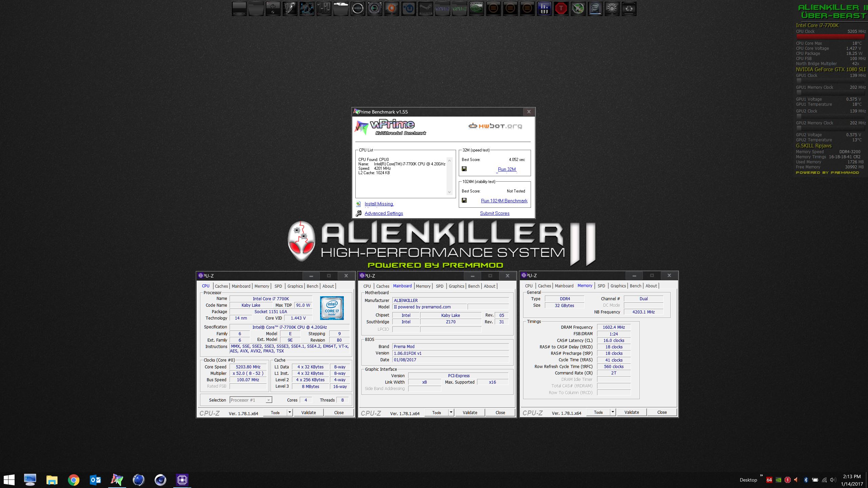Click the wPrime icon in the taskbar
Screen dimensions: 868x488
coord(117,480)
